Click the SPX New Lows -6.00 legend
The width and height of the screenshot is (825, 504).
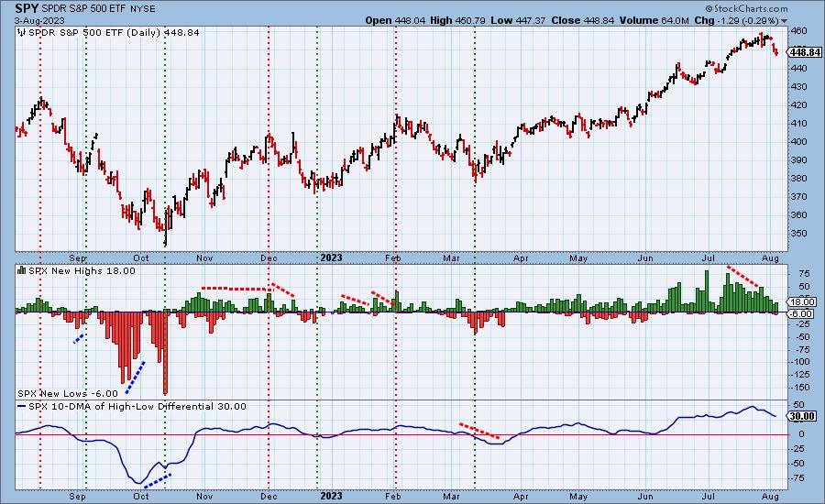tap(68, 393)
